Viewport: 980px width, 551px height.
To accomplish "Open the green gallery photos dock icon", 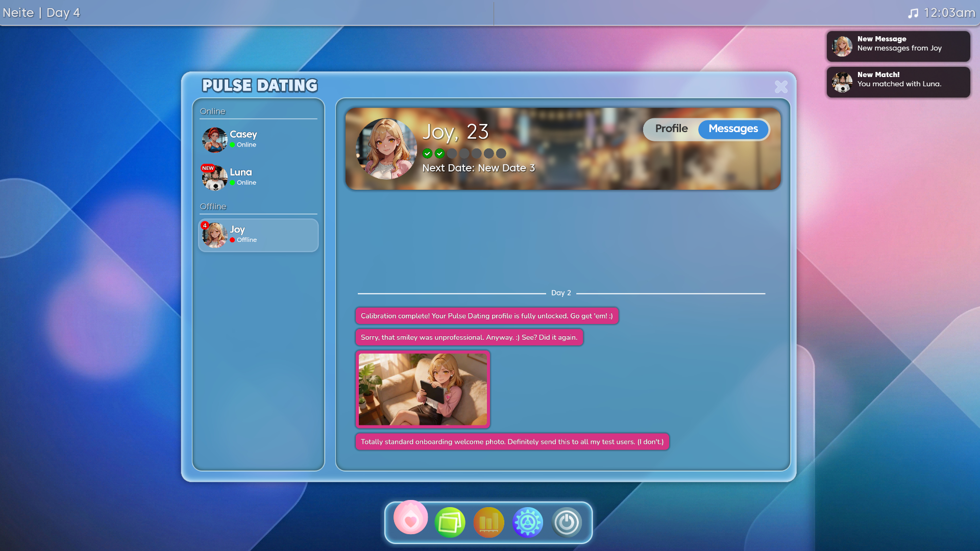I will (x=450, y=522).
